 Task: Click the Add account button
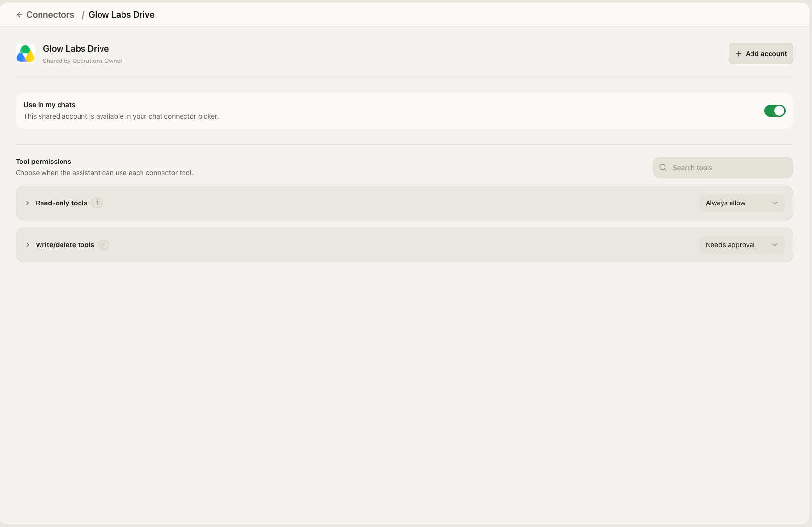pyautogui.click(x=761, y=54)
